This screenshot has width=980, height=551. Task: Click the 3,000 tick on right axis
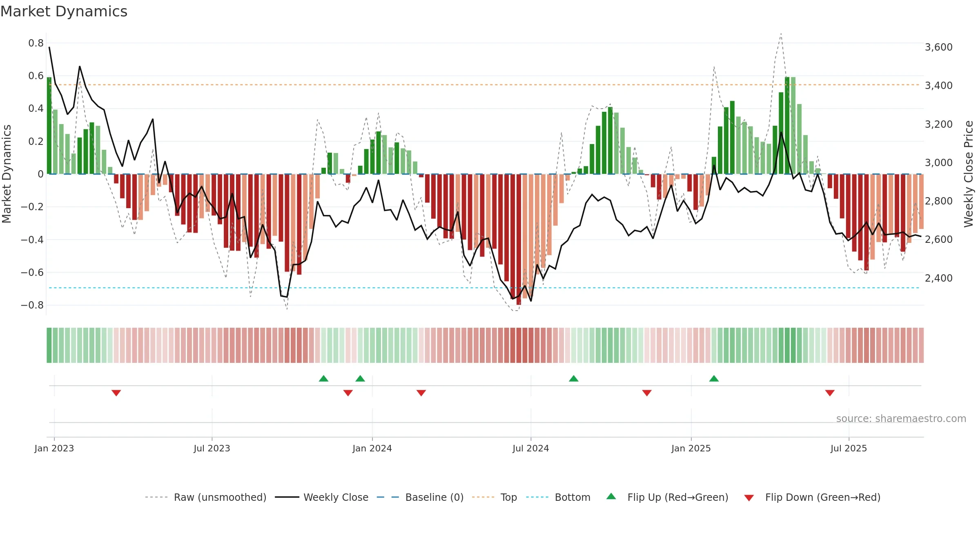(x=939, y=162)
